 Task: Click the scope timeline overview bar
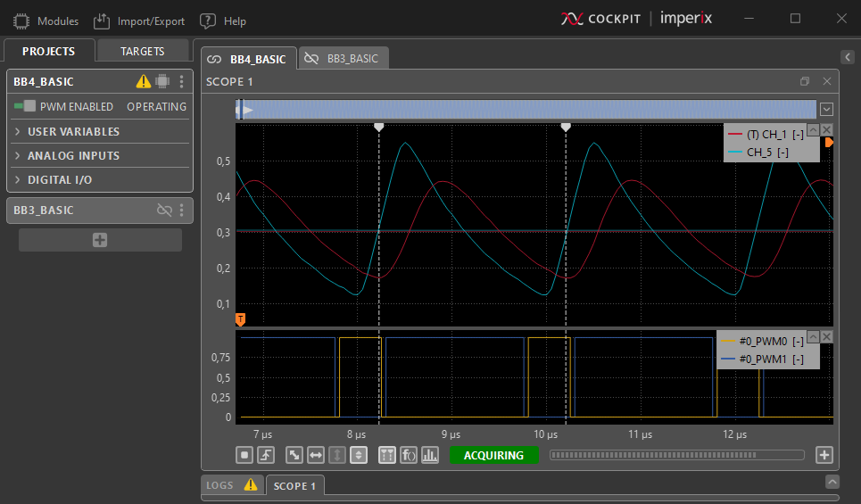click(526, 109)
